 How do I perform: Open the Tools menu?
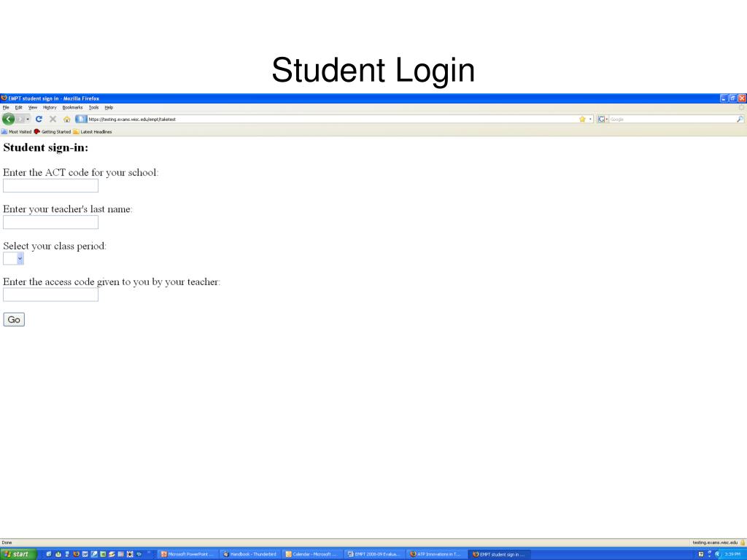tap(93, 108)
